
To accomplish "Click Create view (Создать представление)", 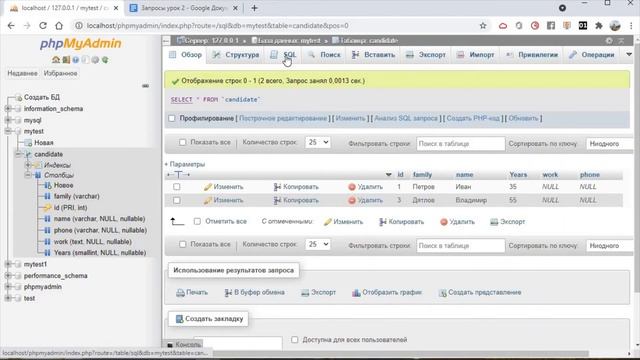I will click(x=480, y=293).
